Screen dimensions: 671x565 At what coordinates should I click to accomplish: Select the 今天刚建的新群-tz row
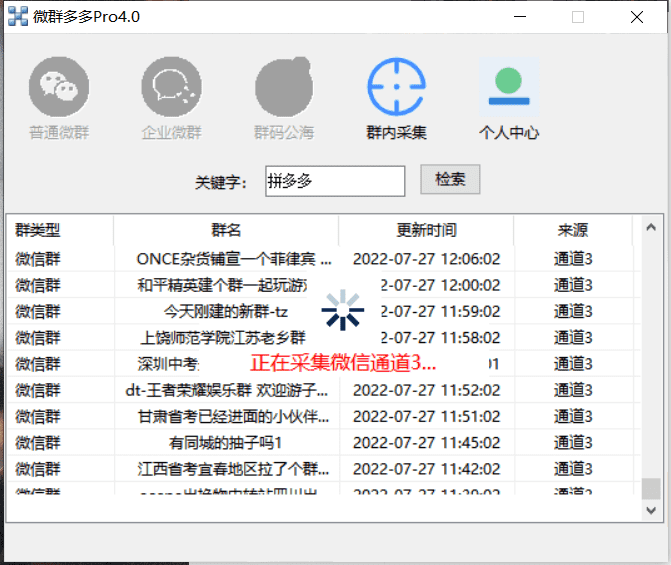click(225, 311)
